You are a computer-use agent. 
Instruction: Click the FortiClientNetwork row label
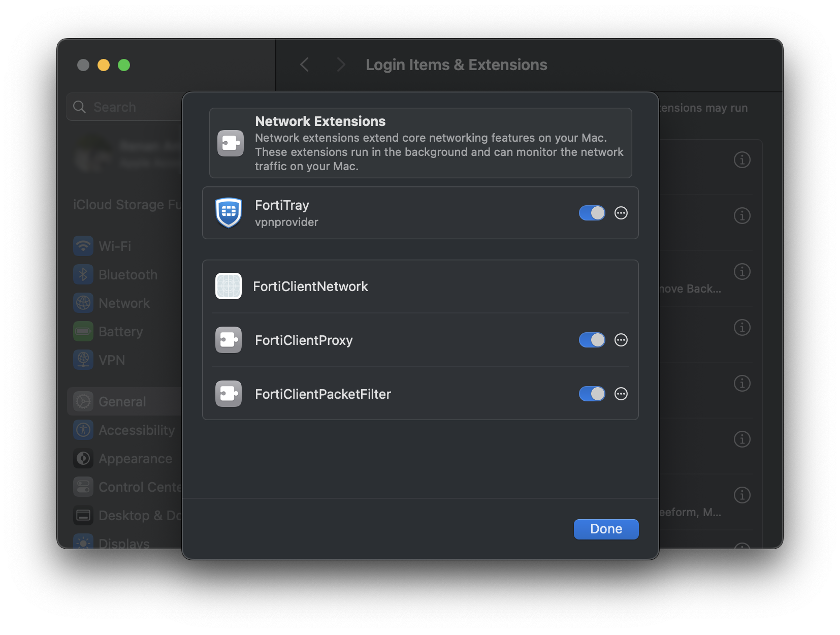[x=310, y=287]
